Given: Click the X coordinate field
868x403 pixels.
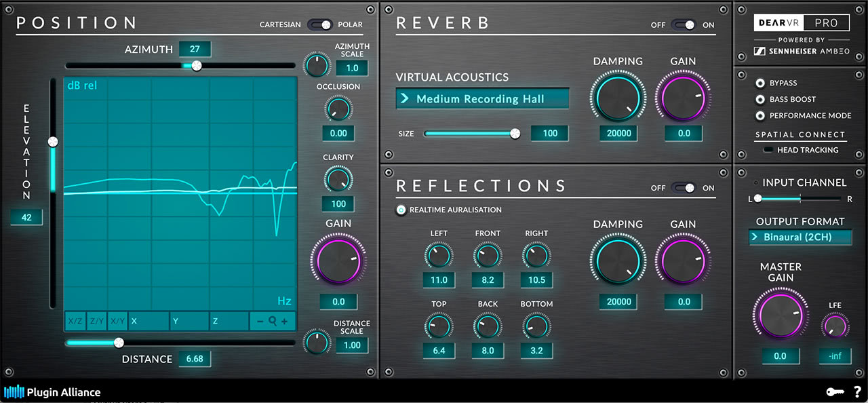Looking at the screenshot, I should point(149,321).
